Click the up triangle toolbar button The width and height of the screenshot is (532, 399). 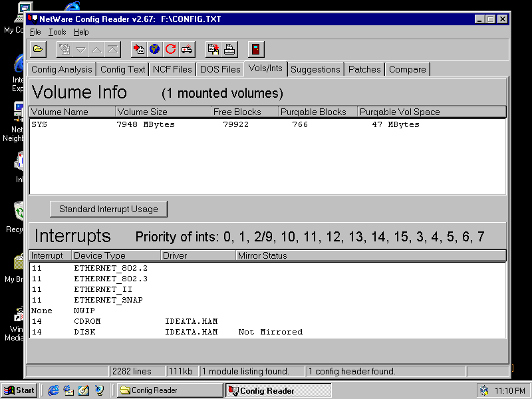[96, 49]
